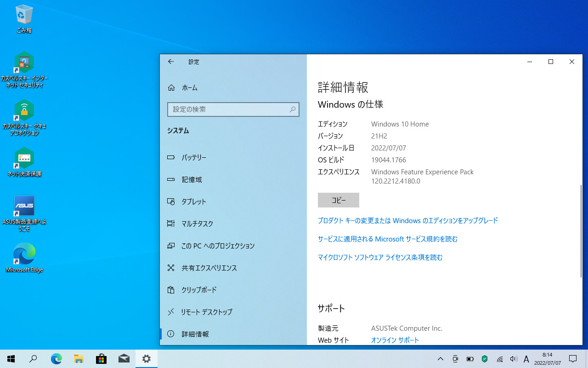Open ネット決済保護 desktop shortcut
This screenshot has width=588, height=368.
[24, 162]
